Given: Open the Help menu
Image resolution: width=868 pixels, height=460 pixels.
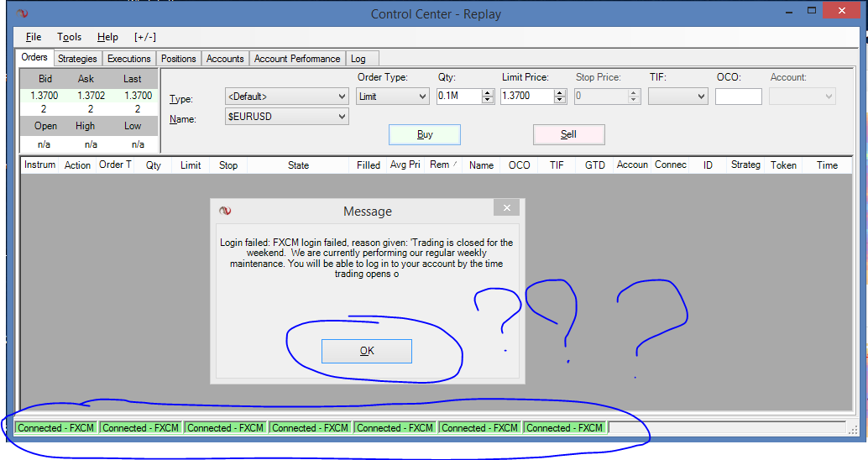Looking at the screenshot, I should (x=107, y=37).
